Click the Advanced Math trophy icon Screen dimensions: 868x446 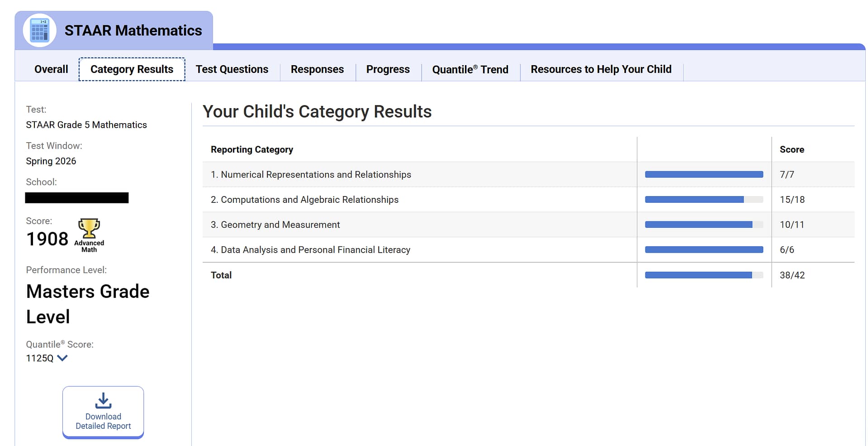pos(89,229)
